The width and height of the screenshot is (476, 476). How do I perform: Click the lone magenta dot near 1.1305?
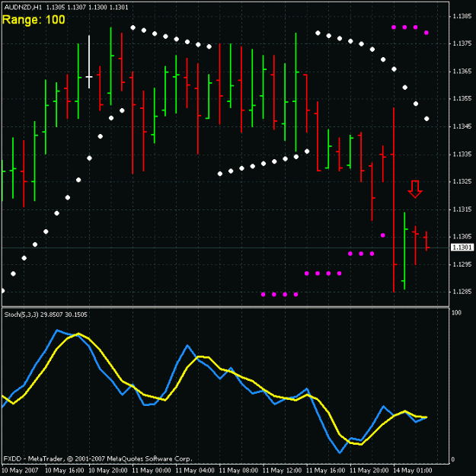click(383, 235)
